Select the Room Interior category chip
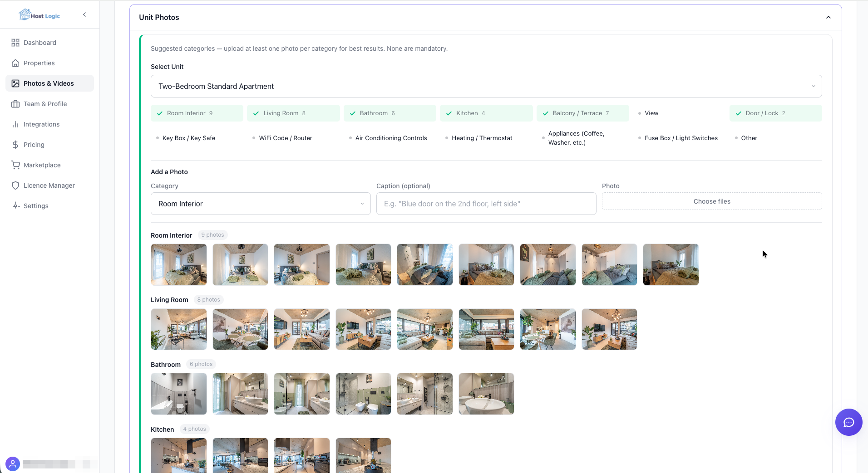The image size is (868, 473). click(197, 113)
